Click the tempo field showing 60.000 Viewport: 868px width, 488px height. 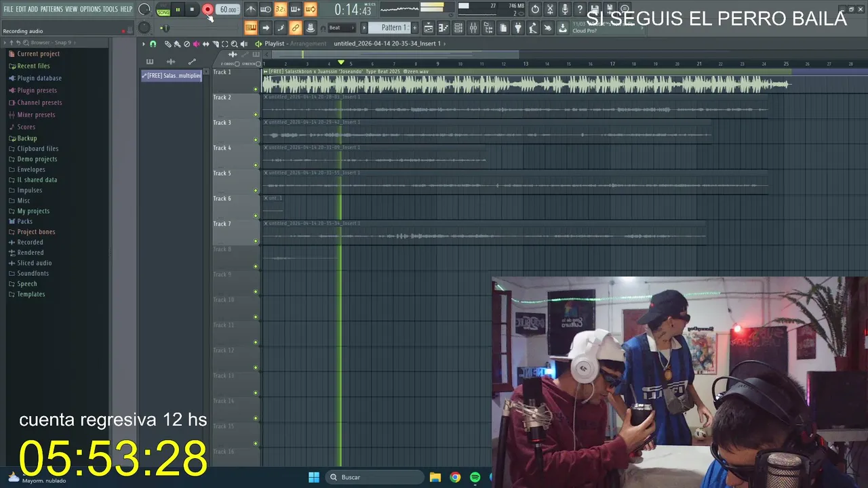pyautogui.click(x=228, y=9)
